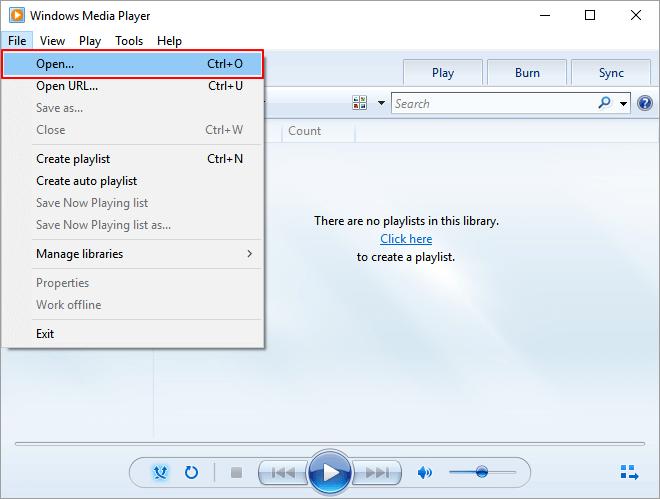Click the View options icon
The image size is (660, 499).
coord(360,103)
